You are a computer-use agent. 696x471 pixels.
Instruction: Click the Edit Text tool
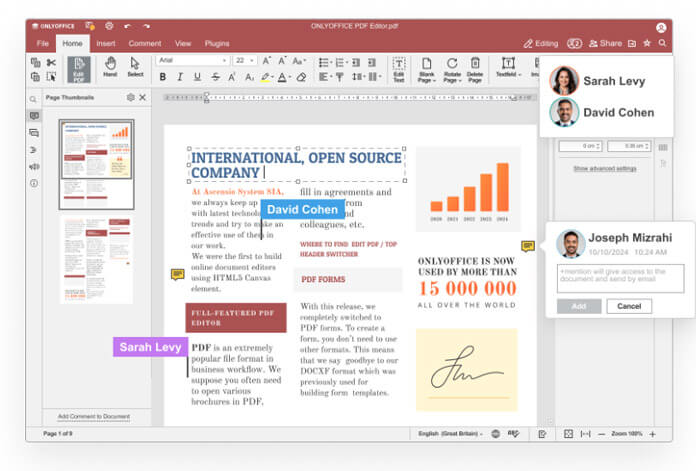(x=399, y=69)
